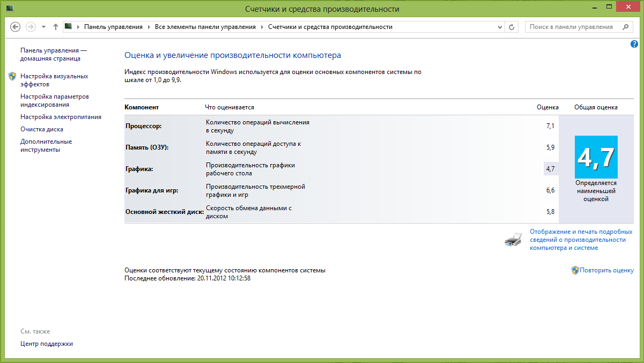The width and height of the screenshot is (644, 363).
Task: Click the Общая оценка column header
Action: coord(596,107)
